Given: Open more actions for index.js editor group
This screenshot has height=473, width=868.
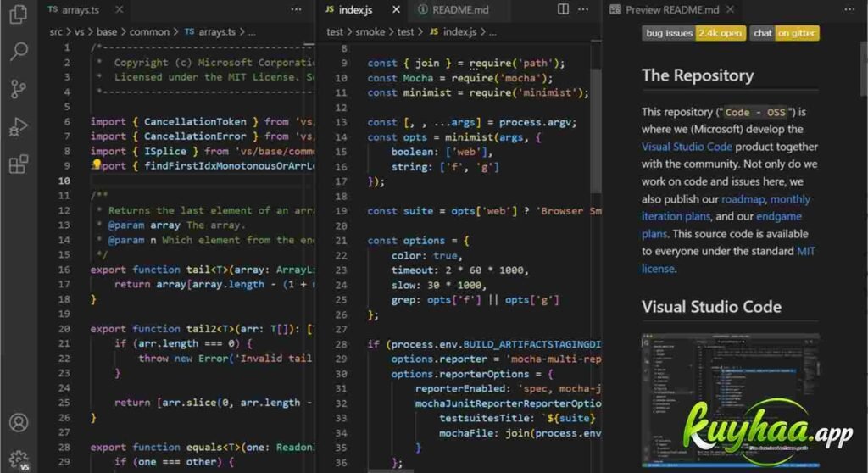Looking at the screenshot, I should [583, 8].
